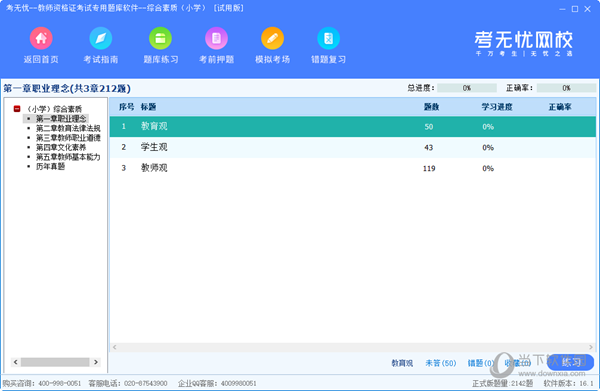Select 第四章文化素养 in the tree
The height and width of the screenshot is (391, 600).
point(61,147)
